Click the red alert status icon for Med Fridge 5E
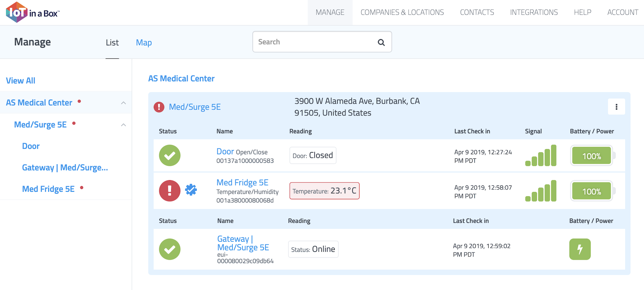Viewport: 644px width, 290px height. [170, 191]
